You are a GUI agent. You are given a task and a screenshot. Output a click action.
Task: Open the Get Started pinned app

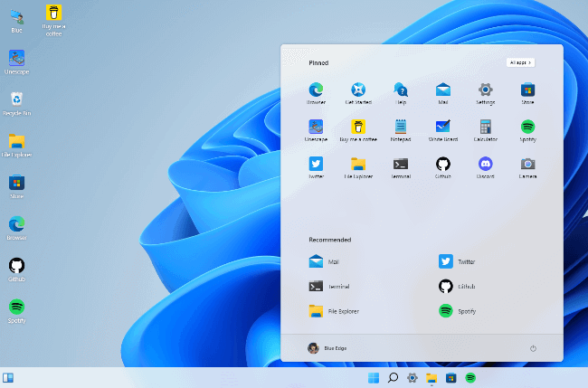click(358, 93)
